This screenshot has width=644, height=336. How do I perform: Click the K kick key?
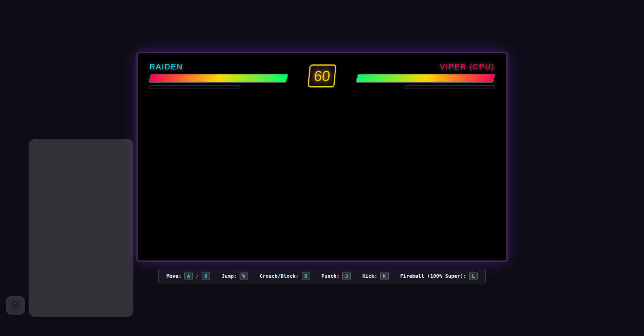coord(384,276)
